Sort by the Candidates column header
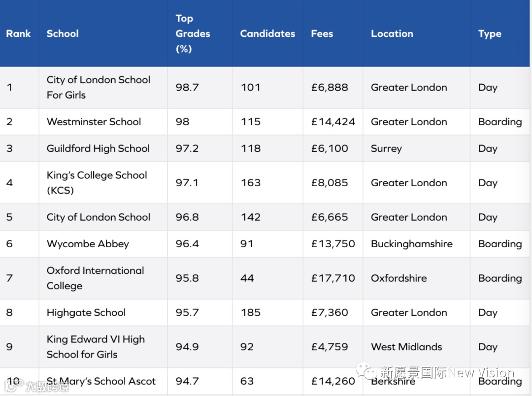Screen dimensions: 532x396 click(x=267, y=33)
